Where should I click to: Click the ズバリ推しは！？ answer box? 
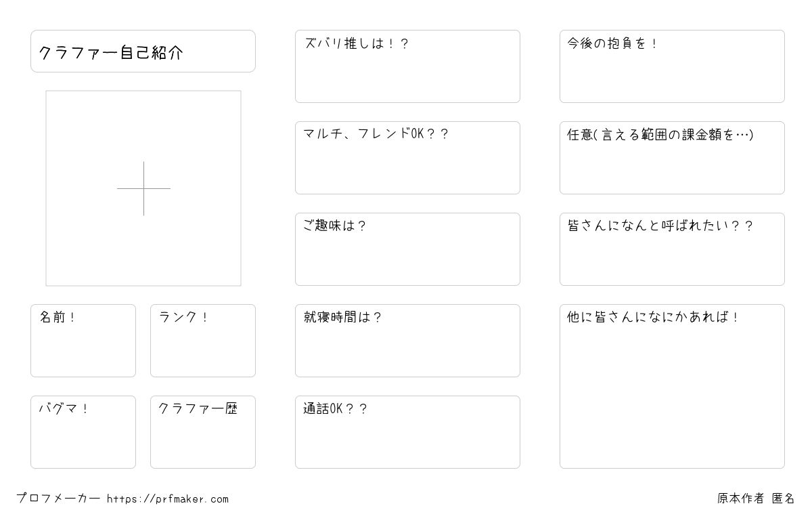(x=407, y=66)
